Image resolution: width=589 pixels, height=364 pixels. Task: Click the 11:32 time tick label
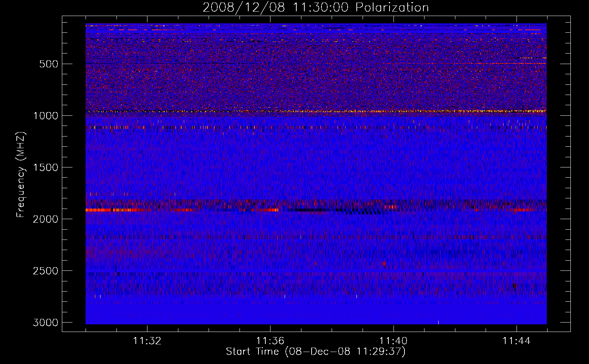point(147,341)
